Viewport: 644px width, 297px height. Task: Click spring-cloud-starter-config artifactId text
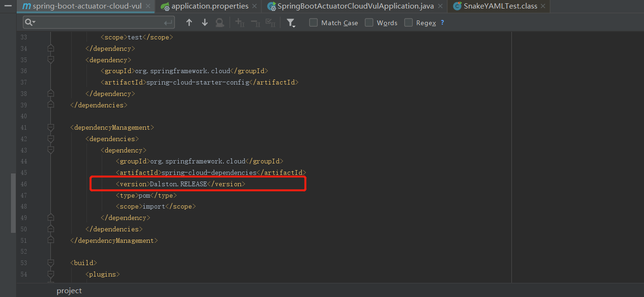pos(198,82)
